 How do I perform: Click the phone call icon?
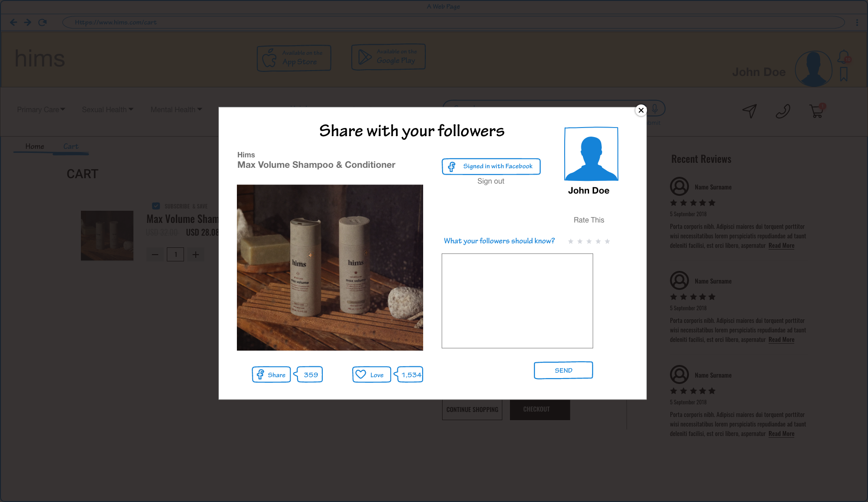click(783, 111)
